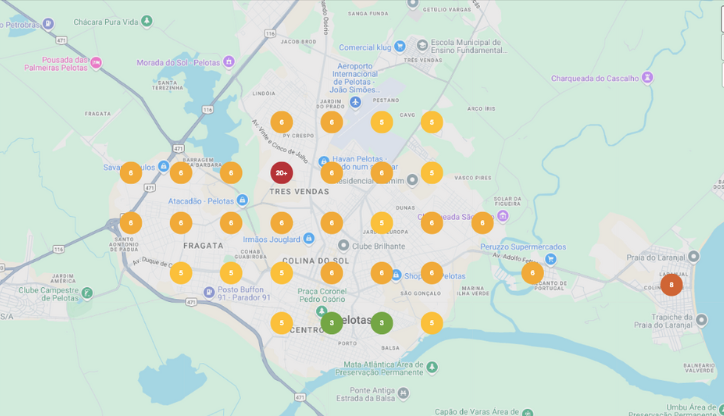
Task: Select the green 3 marker left of Pelotas label
Action: 332,323
